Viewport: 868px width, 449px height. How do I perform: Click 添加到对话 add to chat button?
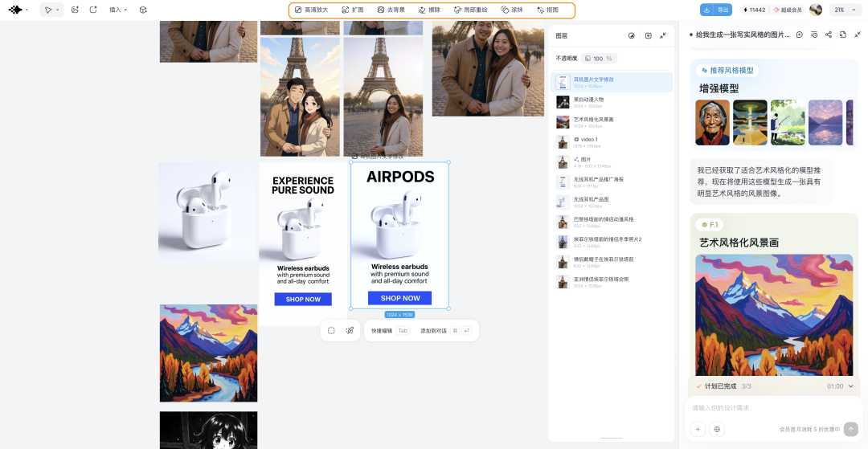coord(445,331)
